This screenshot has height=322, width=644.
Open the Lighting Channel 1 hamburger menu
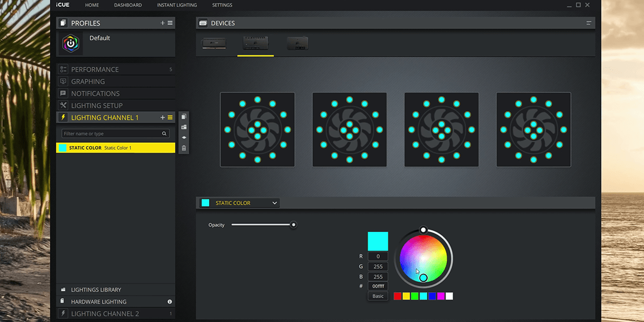[x=170, y=117]
